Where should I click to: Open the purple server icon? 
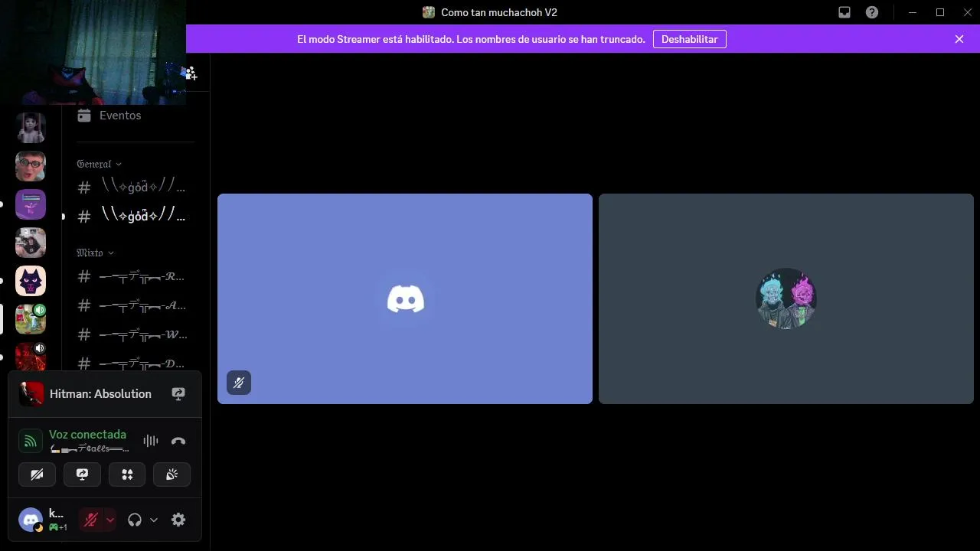(x=31, y=204)
